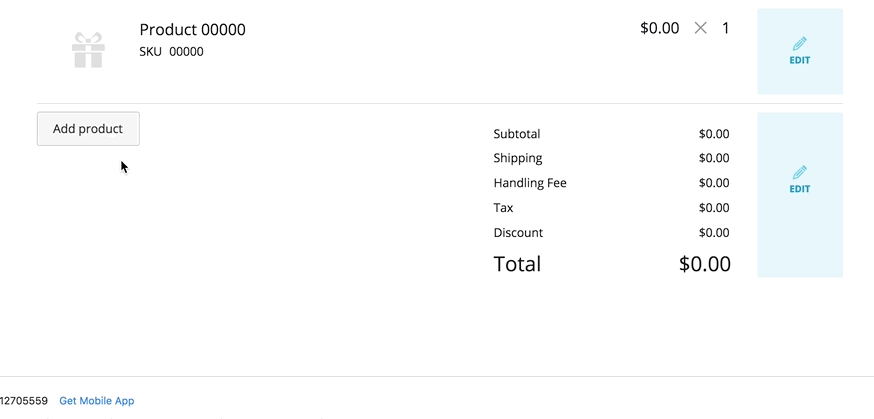This screenshot has height=419, width=874.
Task: Click the product quantity number 1
Action: (726, 28)
